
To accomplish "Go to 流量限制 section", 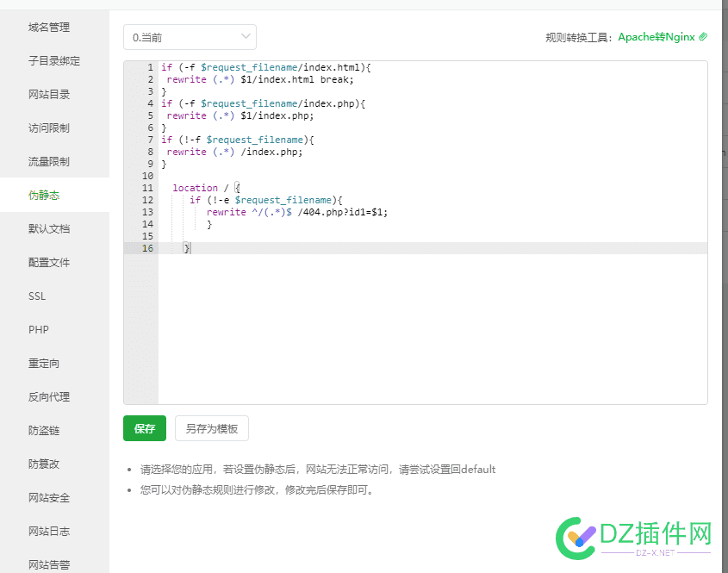I will click(x=49, y=162).
